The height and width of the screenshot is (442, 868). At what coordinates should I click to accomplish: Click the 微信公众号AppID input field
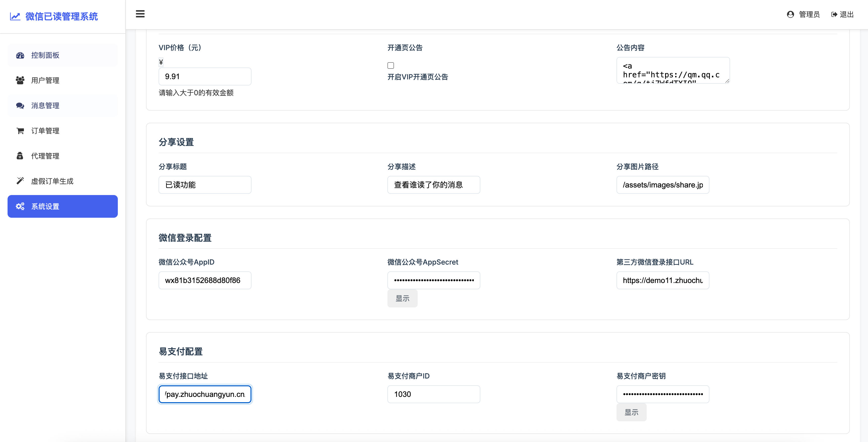(205, 280)
